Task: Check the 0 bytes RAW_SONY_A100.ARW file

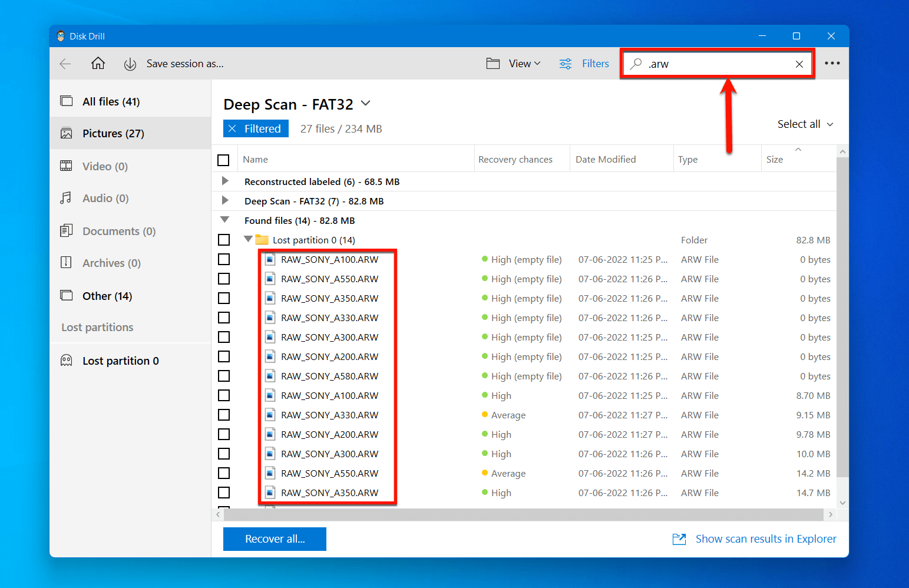Action: 224,259
